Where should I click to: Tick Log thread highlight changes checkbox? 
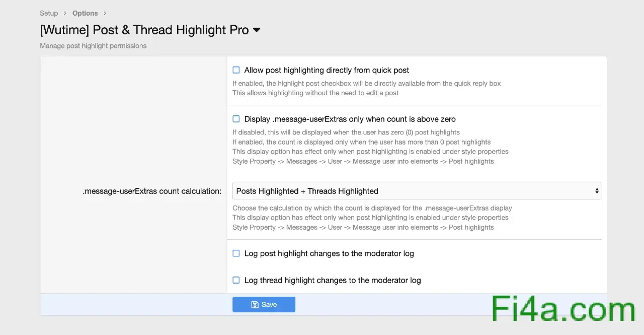point(236,280)
